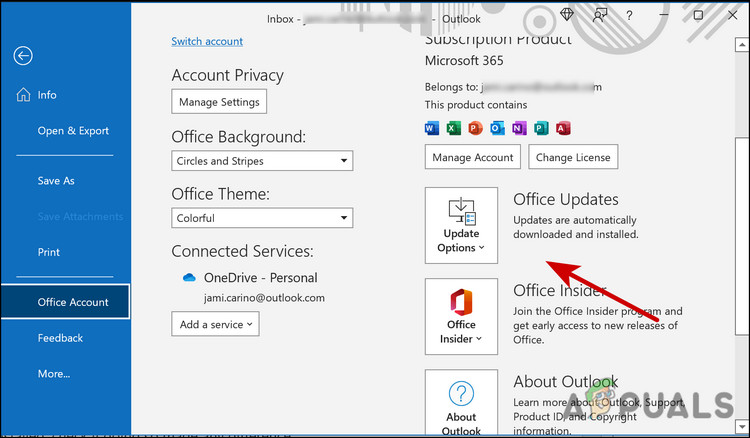This screenshot has height=438, width=750.
Task: Click the scroll up arrow
Action: (741, 44)
